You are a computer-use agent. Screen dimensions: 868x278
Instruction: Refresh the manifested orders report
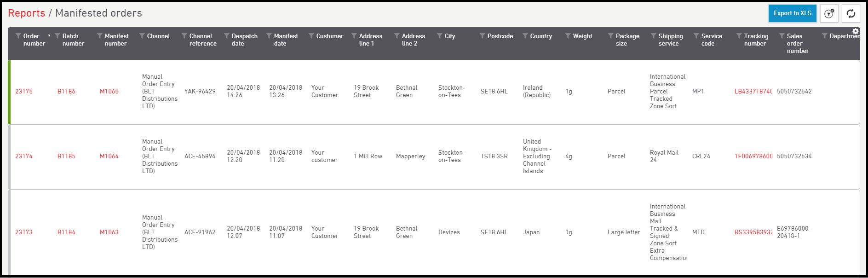851,13
